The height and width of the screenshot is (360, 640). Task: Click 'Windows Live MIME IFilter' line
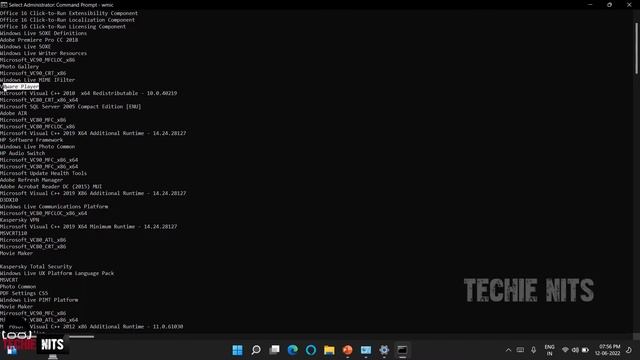point(38,80)
